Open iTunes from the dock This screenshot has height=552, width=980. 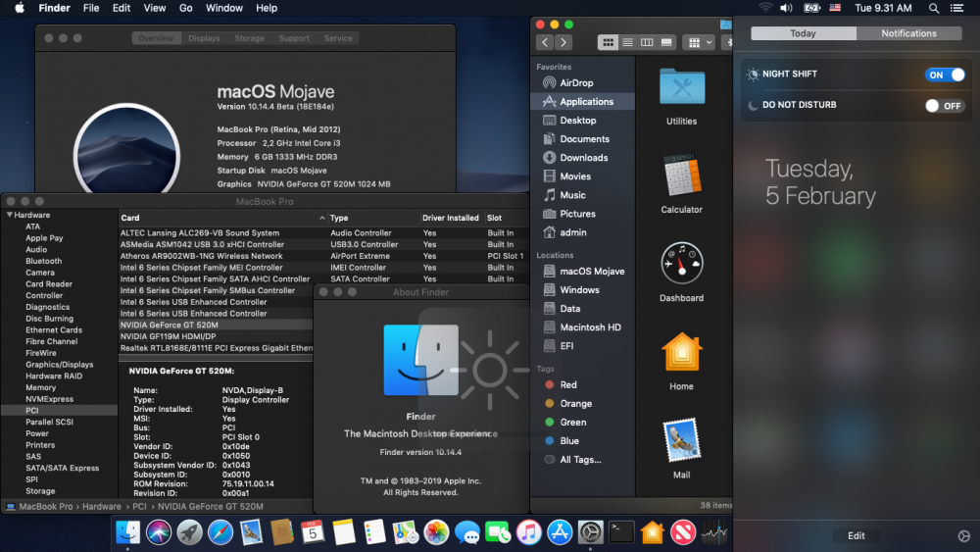(529, 532)
